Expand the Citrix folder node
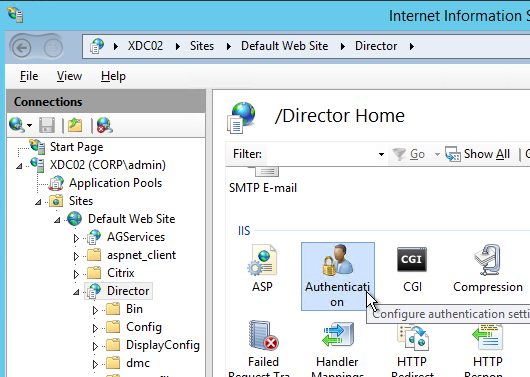530x377 pixels. coord(76,274)
